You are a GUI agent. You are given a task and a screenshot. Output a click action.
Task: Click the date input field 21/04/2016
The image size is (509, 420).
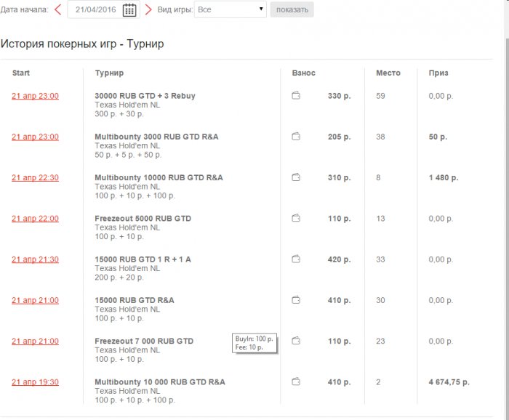point(95,9)
